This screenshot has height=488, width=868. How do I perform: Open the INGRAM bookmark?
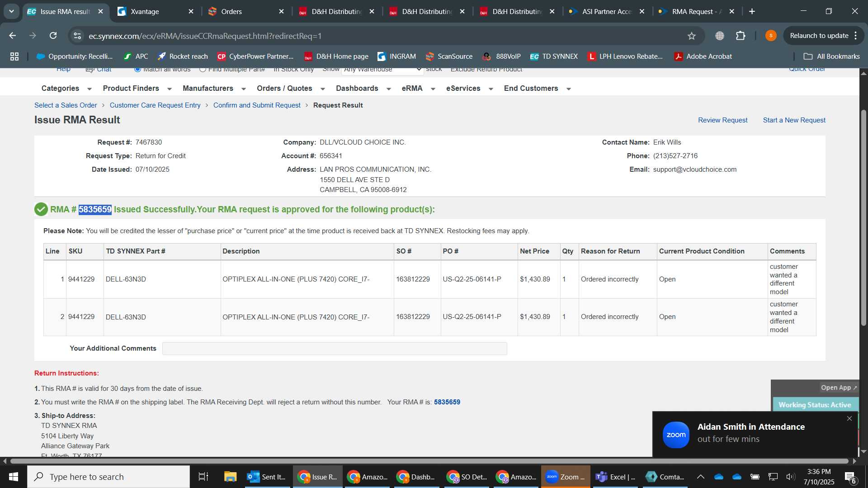point(396,56)
